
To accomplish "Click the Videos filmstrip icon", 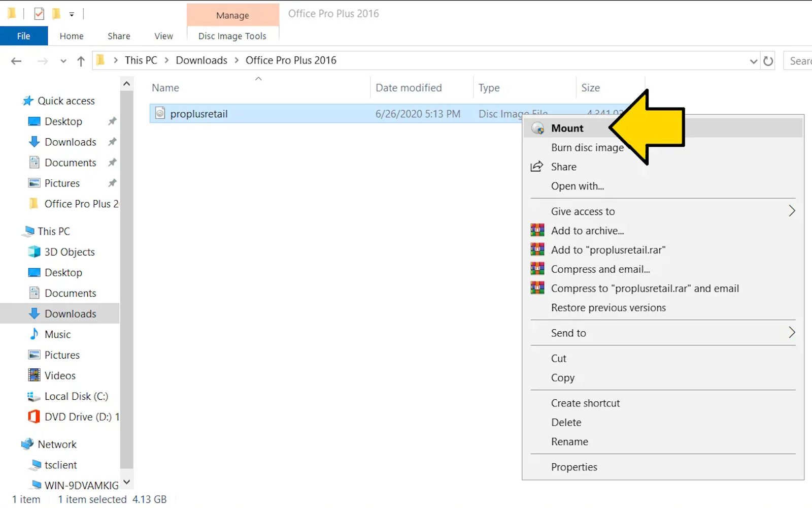I will (34, 375).
